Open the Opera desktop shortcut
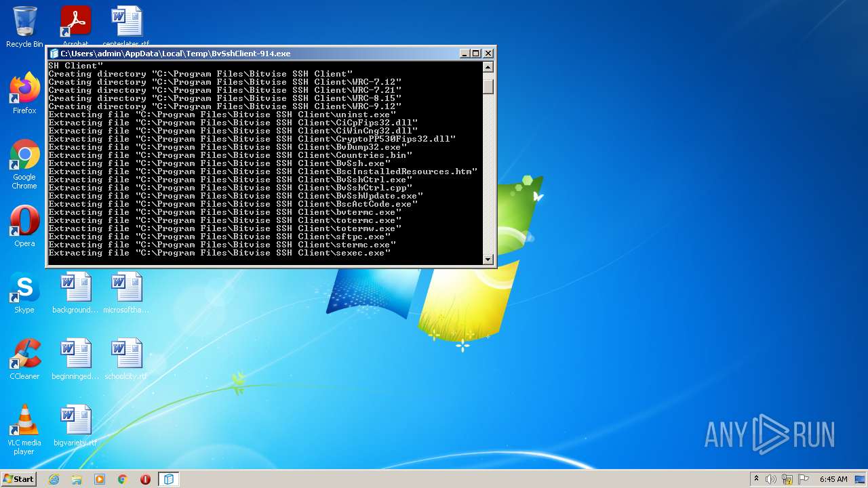This screenshot has width=868, height=488. 24,226
